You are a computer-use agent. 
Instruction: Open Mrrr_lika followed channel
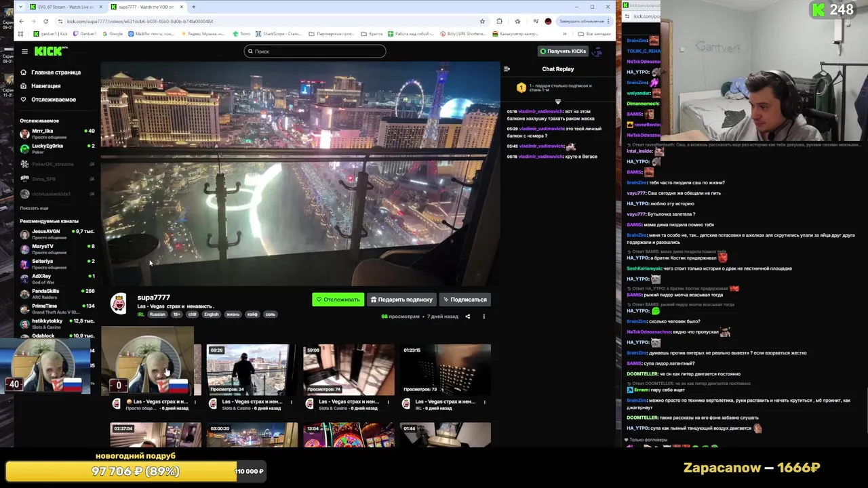pyautogui.click(x=57, y=134)
